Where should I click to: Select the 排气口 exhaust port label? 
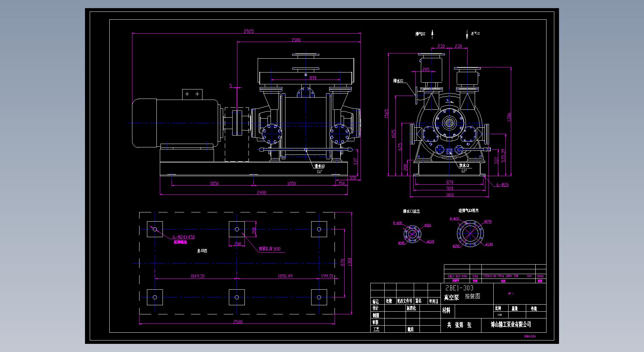click(x=420, y=34)
